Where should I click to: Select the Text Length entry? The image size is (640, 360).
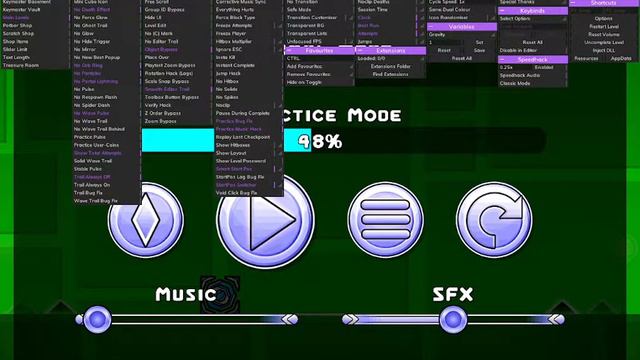pyautogui.click(x=35, y=58)
